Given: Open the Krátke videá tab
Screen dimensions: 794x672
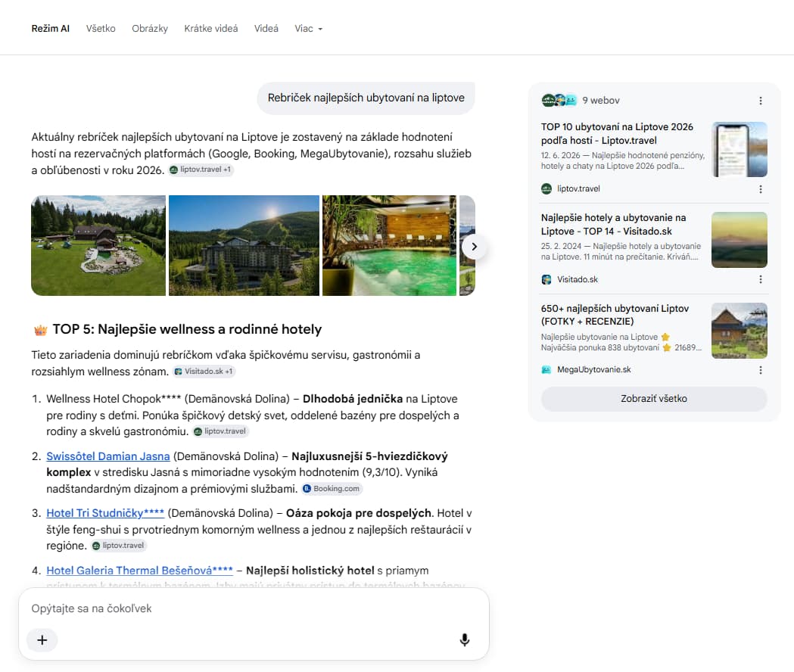Looking at the screenshot, I should (x=210, y=28).
